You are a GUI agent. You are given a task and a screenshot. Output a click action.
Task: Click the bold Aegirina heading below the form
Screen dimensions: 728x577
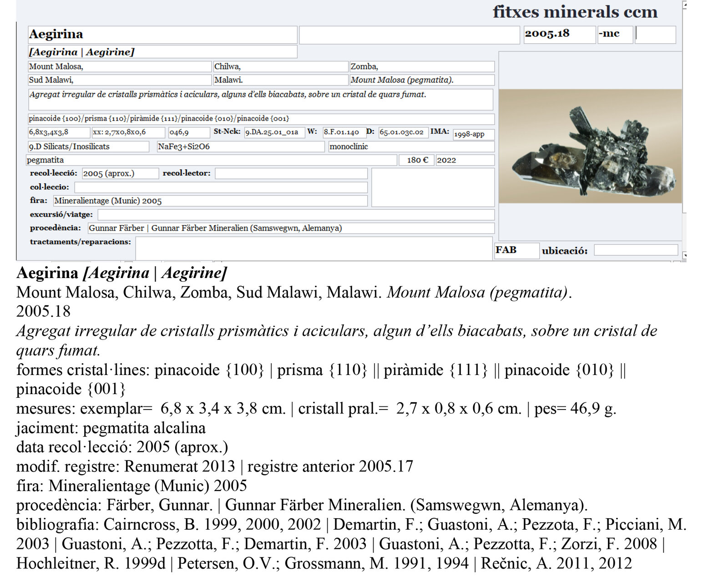coord(47,273)
